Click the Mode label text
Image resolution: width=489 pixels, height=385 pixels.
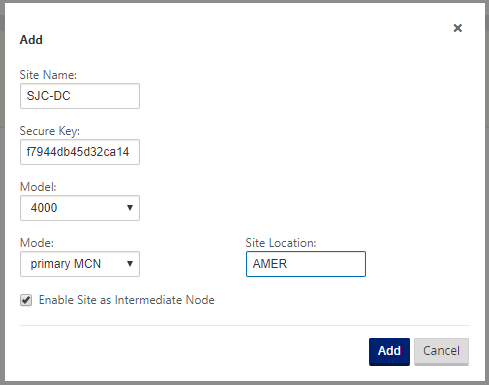pos(37,243)
